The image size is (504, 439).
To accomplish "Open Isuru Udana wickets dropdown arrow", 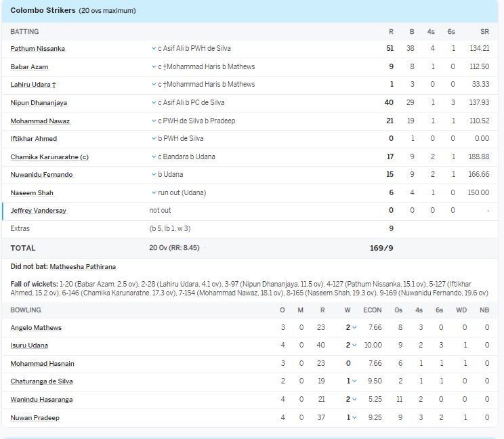I will coord(354,346).
